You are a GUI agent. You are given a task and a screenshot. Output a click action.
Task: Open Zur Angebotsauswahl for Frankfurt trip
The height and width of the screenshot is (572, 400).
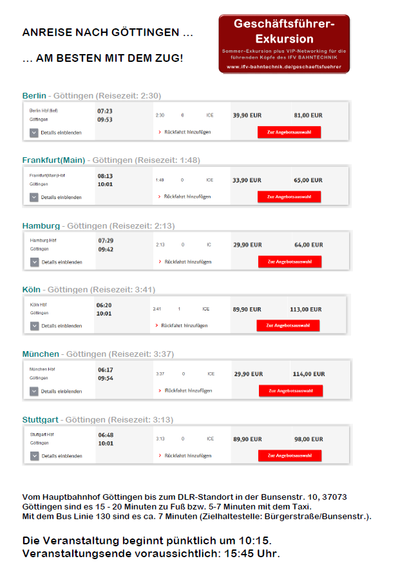289,197
